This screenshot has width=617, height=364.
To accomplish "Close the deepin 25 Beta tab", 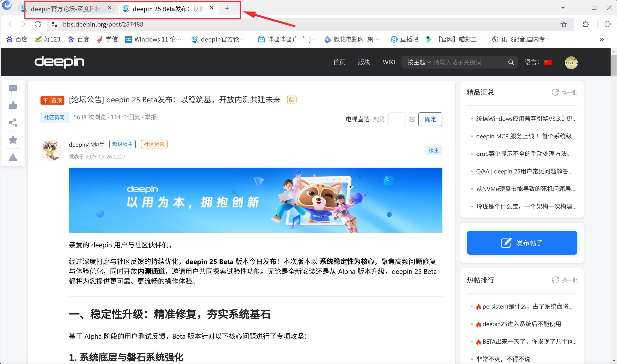I will (x=212, y=8).
